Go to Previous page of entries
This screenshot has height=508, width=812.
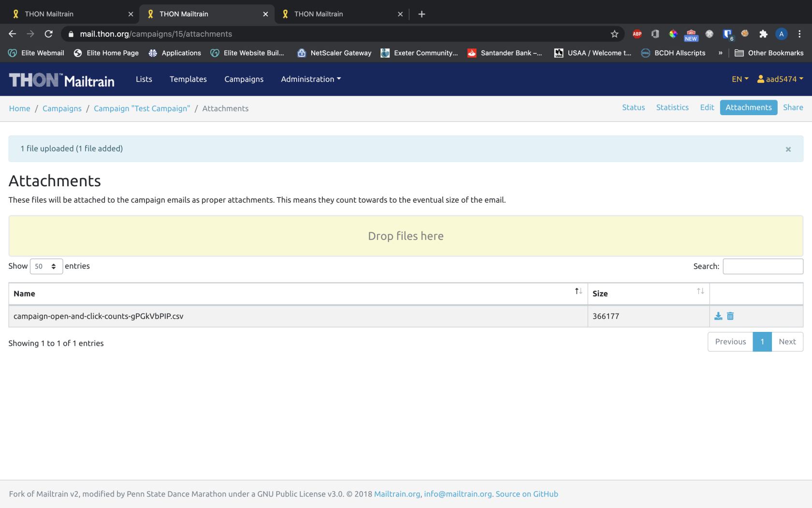(x=730, y=342)
